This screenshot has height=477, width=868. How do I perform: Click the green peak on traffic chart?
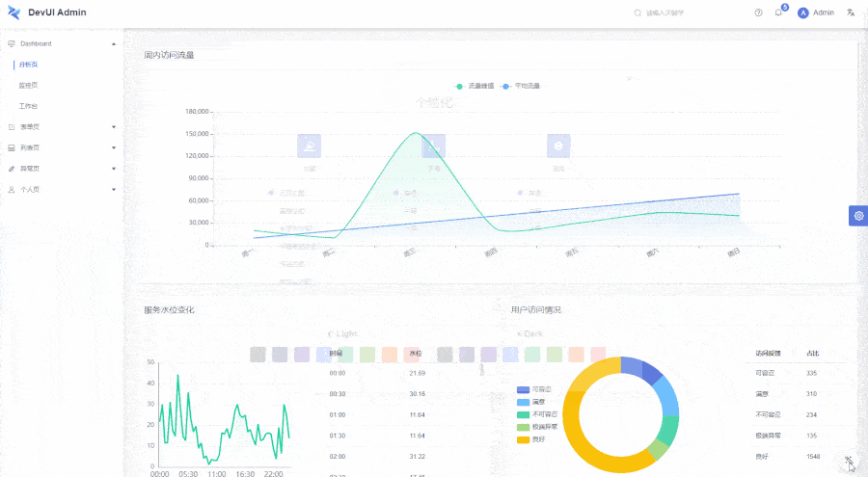coord(416,133)
